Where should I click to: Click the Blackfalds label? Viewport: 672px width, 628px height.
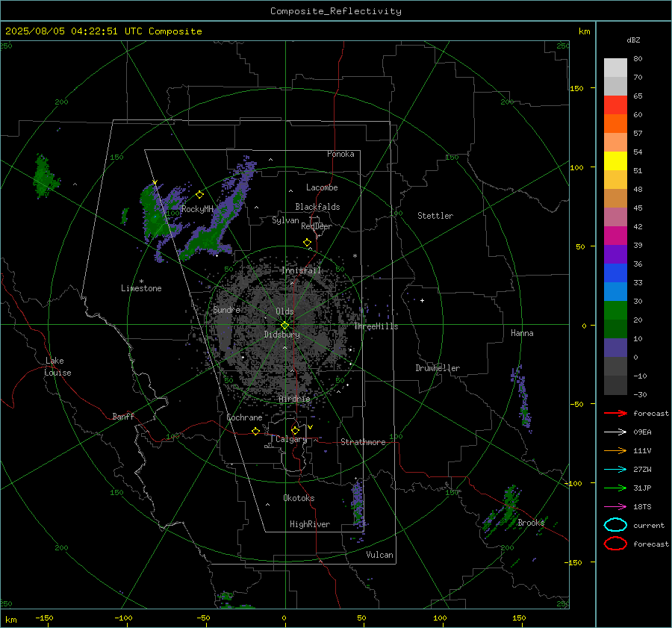pos(317,207)
